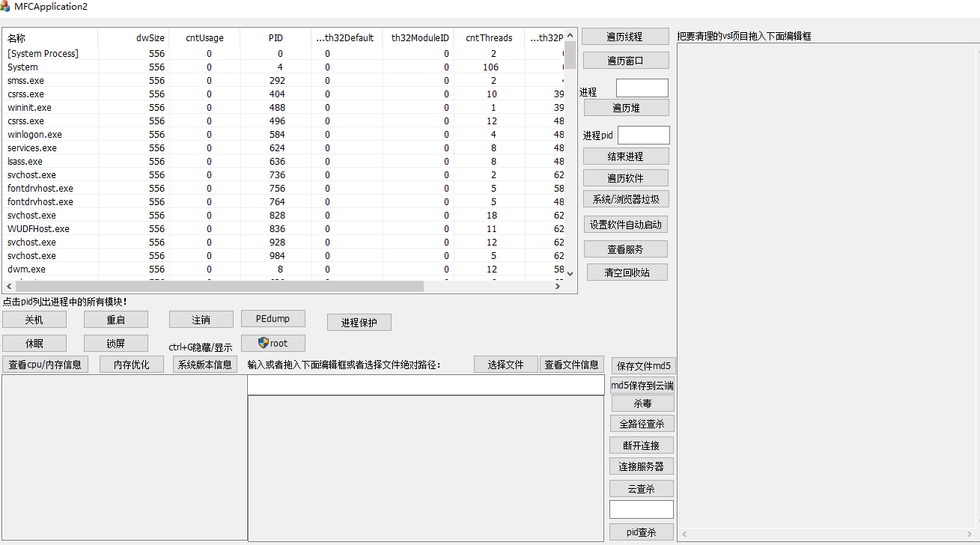The width and height of the screenshot is (980, 545).
Task: Select the winlogon.exe row
Action: pyautogui.click(x=283, y=134)
